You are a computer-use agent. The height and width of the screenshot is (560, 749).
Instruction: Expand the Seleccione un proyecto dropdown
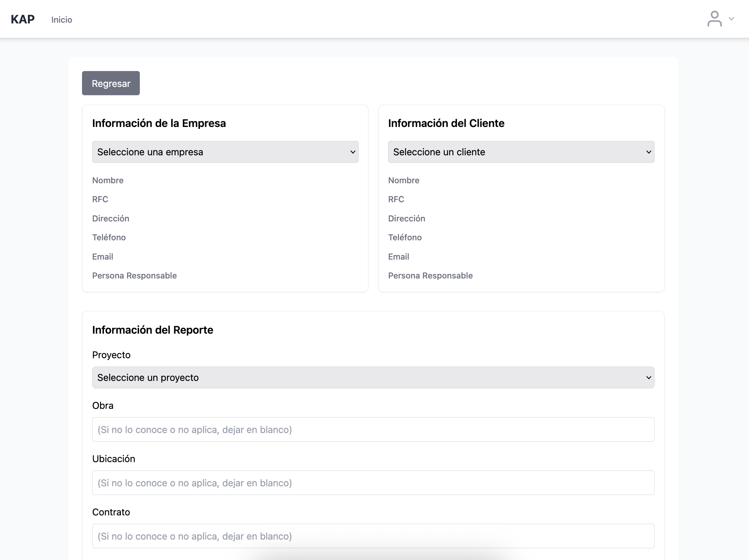click(x=373, y=377)
